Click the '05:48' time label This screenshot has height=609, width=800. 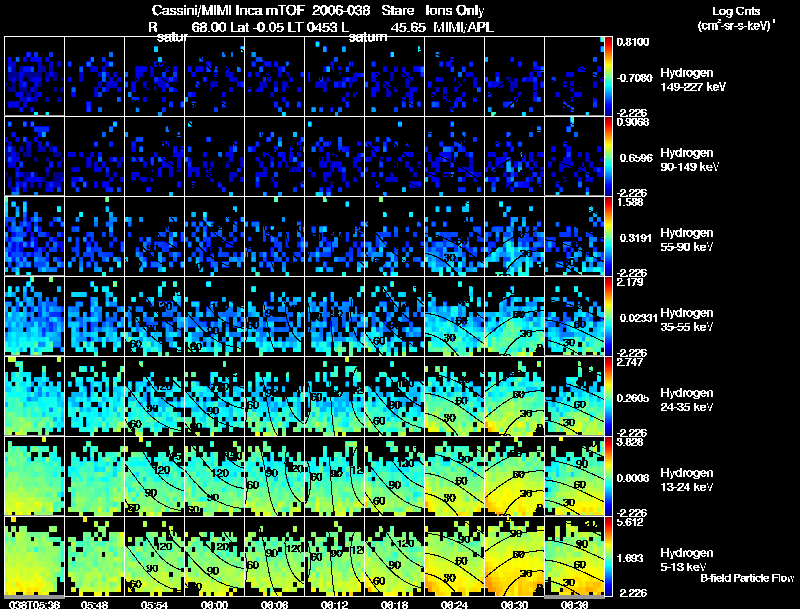click(x=94, y=604)
